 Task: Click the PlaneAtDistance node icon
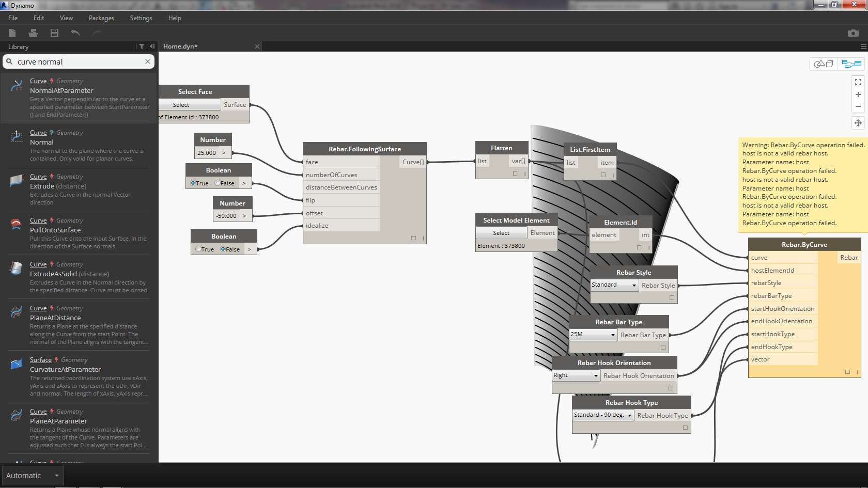pyautogui.click(x=17, y=312)
